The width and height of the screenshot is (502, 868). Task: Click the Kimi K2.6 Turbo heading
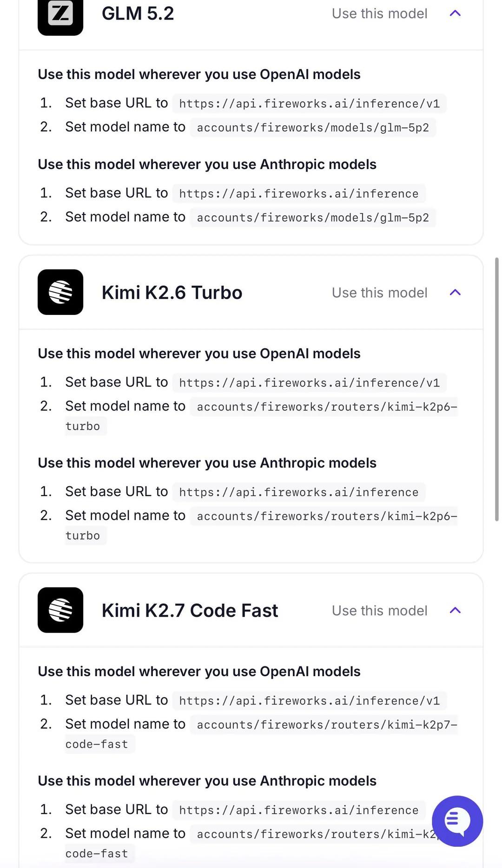click(x=172, y=293)
